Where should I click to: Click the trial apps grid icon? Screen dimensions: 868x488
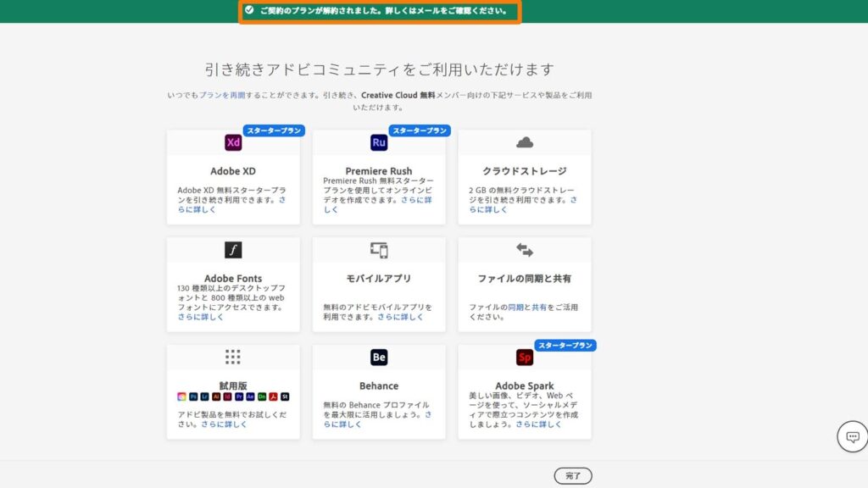point(233,357)
